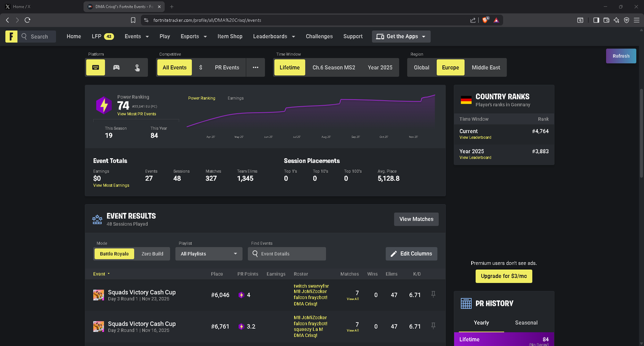This screenshot has width=644, height=346.
Task: Select the Middle East region
Action: click(486, 68)
